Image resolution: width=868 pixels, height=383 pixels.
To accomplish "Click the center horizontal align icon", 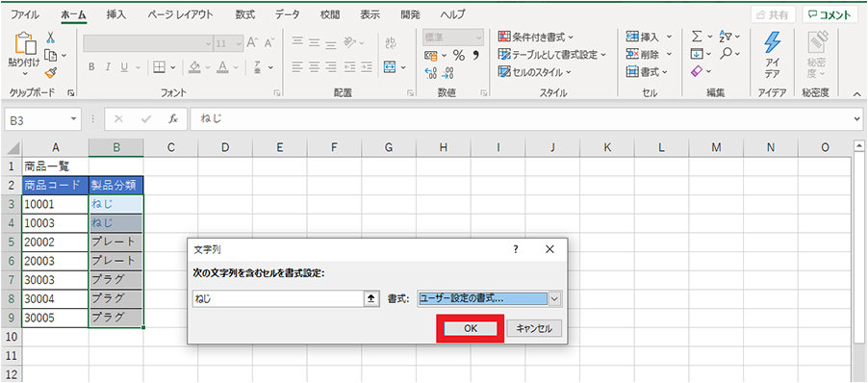I will 315,67.
